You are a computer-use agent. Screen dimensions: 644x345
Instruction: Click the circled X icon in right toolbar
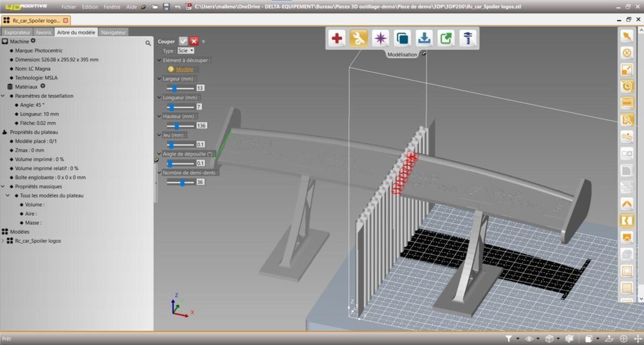(x=626, y=53)
